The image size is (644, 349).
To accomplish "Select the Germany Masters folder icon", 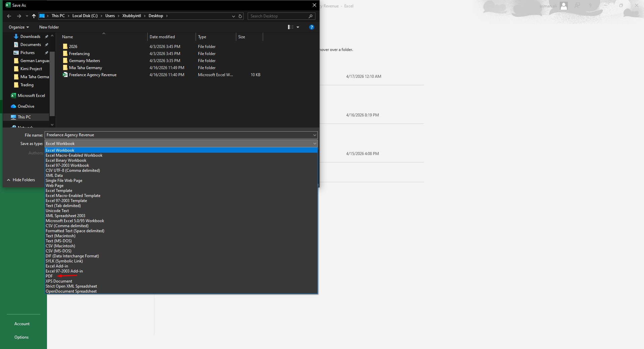I will click(x=65, y=61).
